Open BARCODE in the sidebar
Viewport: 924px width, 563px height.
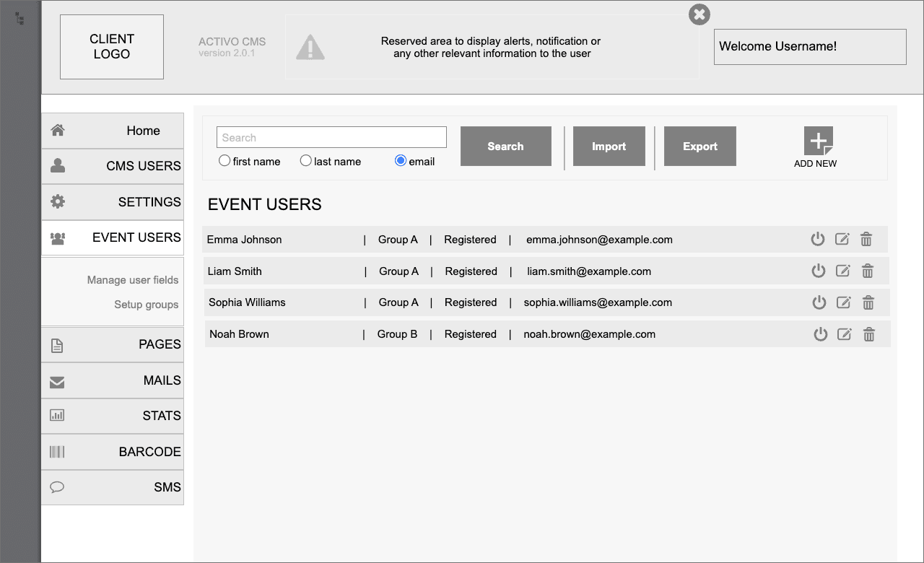click(113, 452)
